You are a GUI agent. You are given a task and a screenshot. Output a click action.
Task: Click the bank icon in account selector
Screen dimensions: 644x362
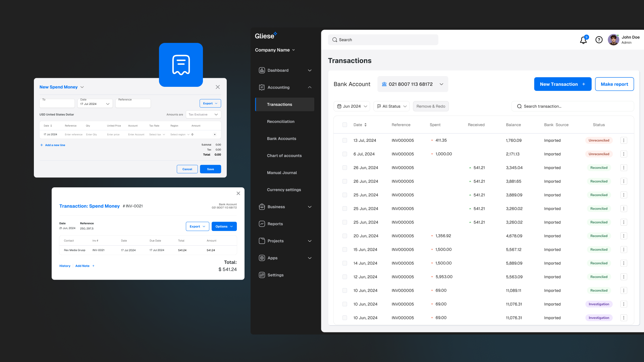[384, 84]
